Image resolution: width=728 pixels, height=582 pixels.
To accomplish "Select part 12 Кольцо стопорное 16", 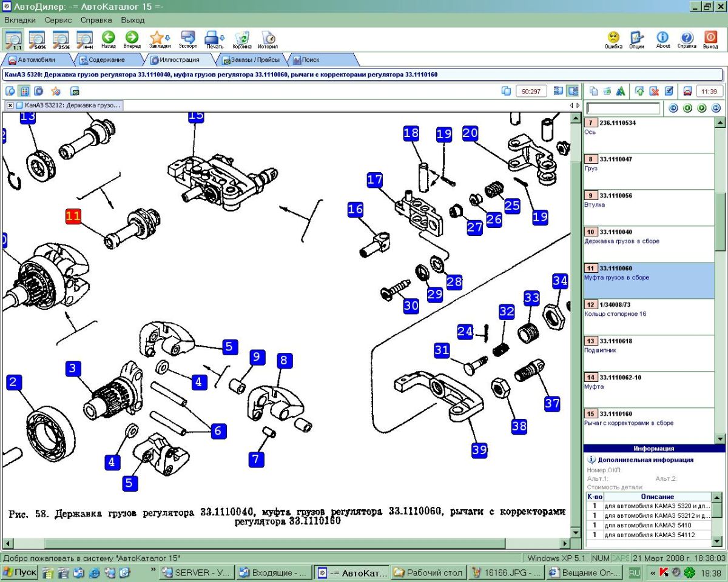I will click(x=649, y=317).
